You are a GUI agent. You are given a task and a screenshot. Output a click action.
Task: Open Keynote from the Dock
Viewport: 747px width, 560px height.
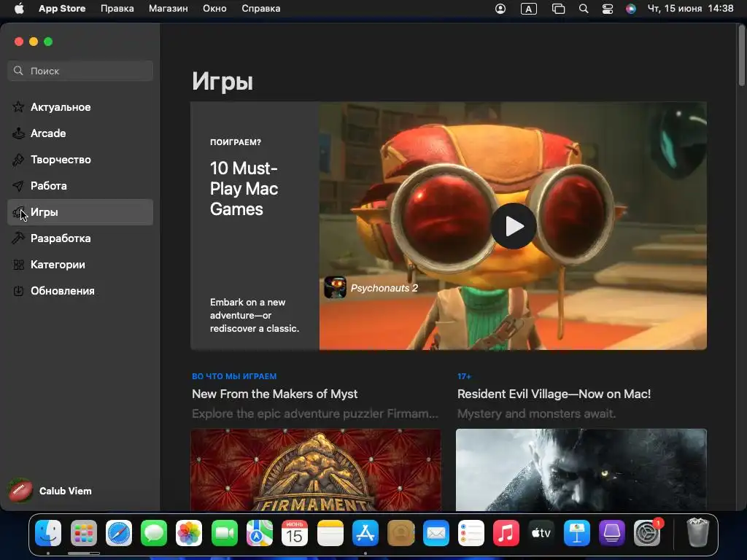pyautogui.click(x=576, y=533)
